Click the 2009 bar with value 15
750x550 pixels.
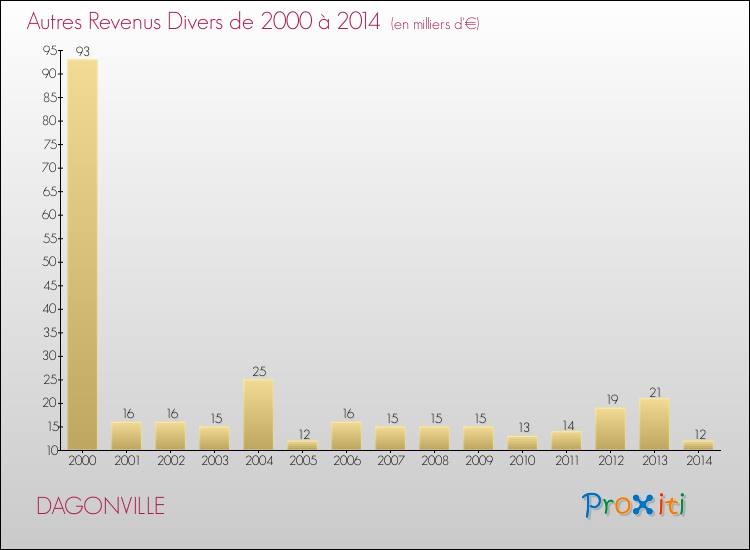(x=478, y=439)
